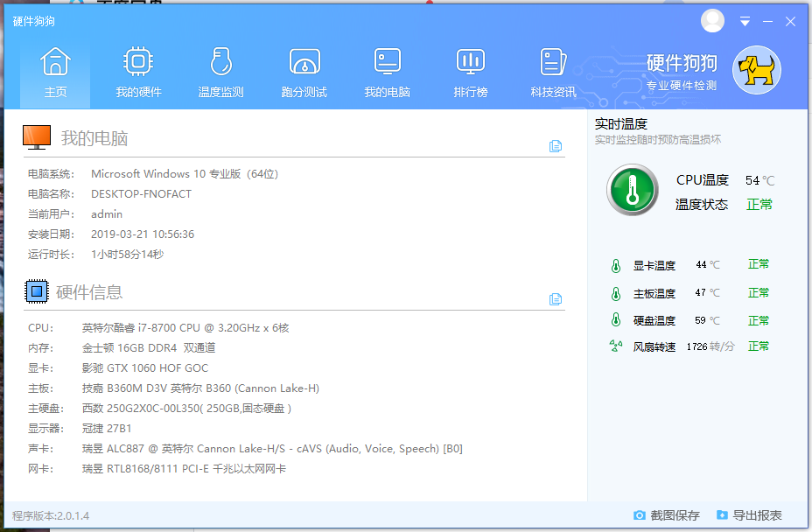Close the 硬件狗狗 window
Screen dimensions: 812x532
790,22
